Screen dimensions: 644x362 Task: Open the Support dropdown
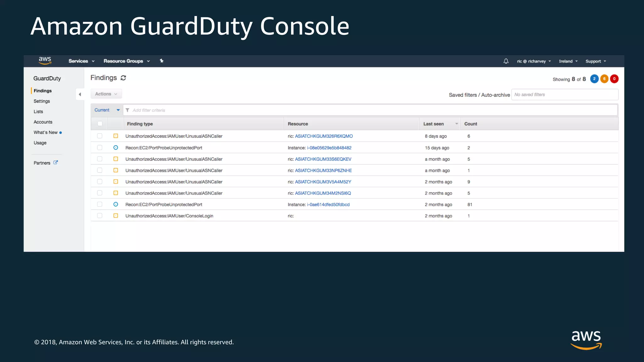click(x=596, y=61)
